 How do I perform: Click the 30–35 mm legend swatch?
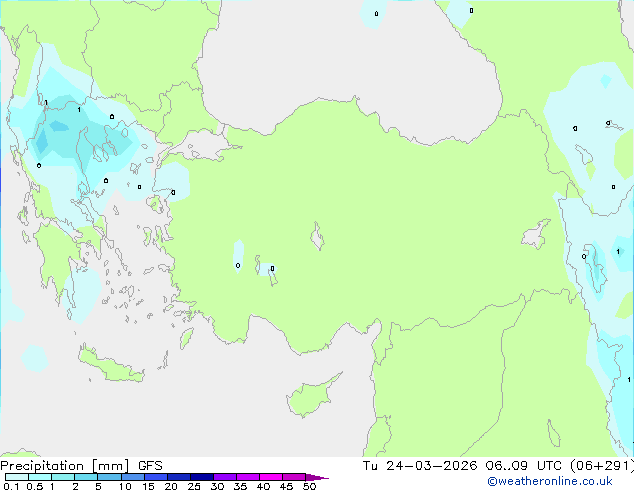pos(225,477)
